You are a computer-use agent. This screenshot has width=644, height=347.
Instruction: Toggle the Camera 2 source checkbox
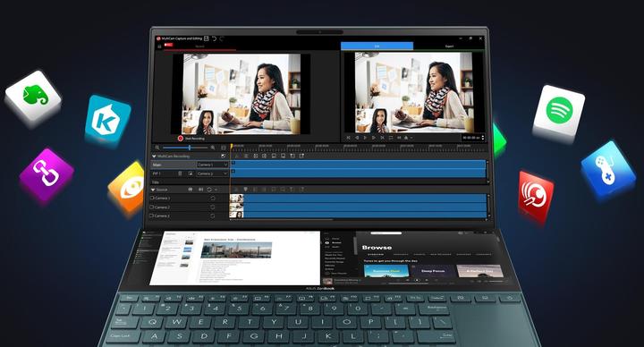(x=151, y=207)
